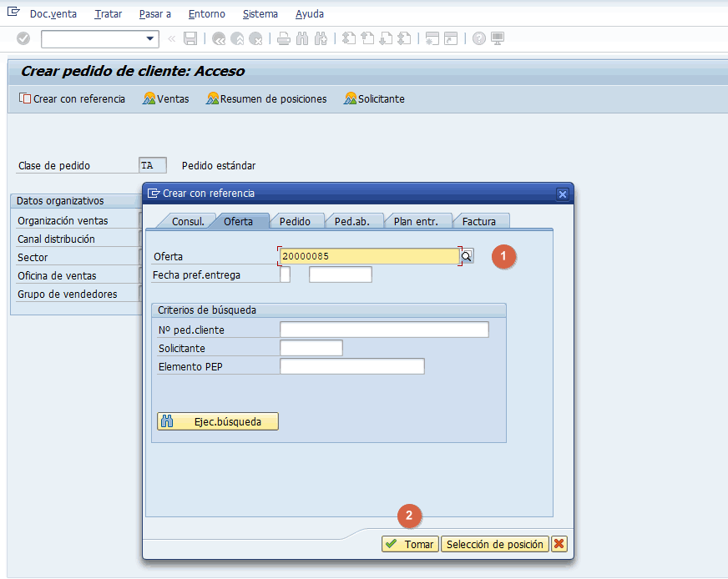Click the Criterios de búsqueda group header
728x579 pixels.
tap(207, 310)
